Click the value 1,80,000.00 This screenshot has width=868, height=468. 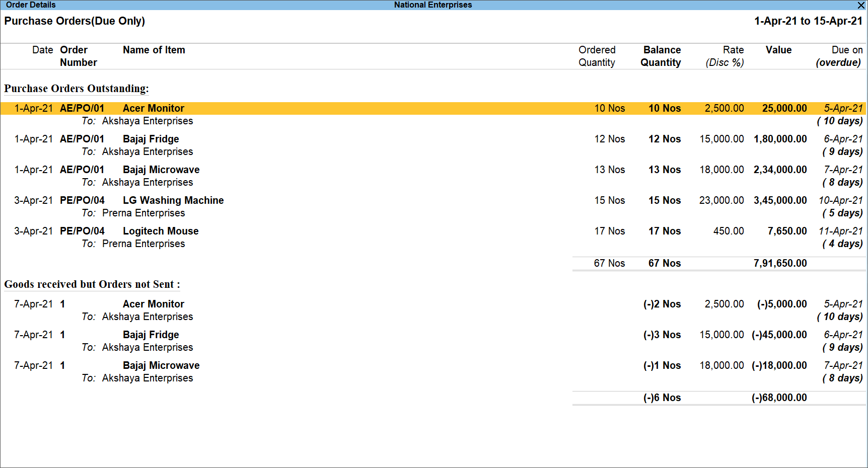coord(780,139)
